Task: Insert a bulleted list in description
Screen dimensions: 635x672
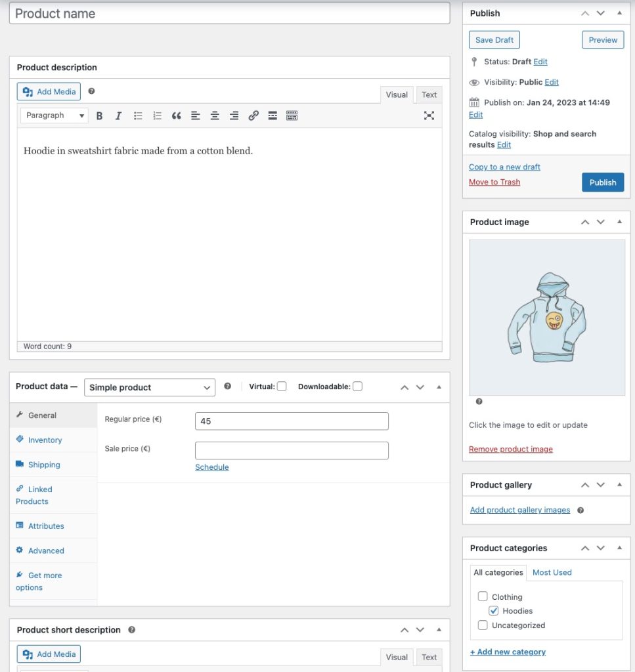Action: coord(138,115)
